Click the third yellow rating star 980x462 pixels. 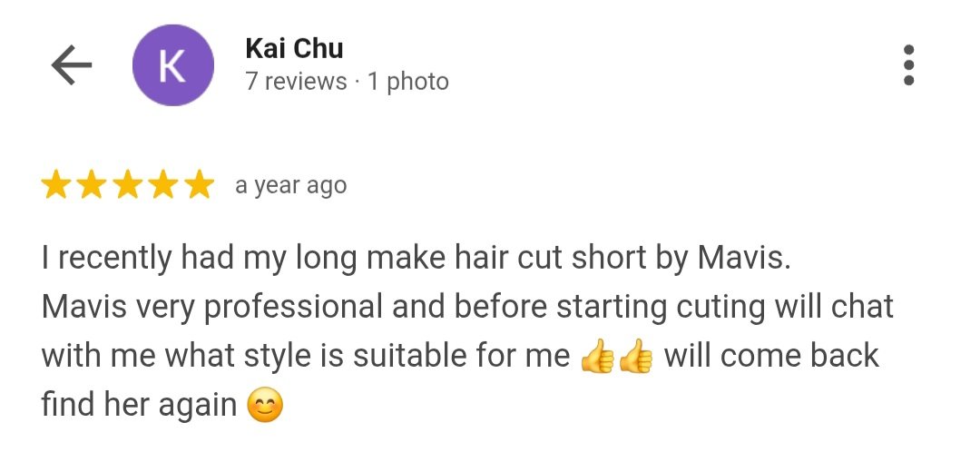(x=128, y=186)
